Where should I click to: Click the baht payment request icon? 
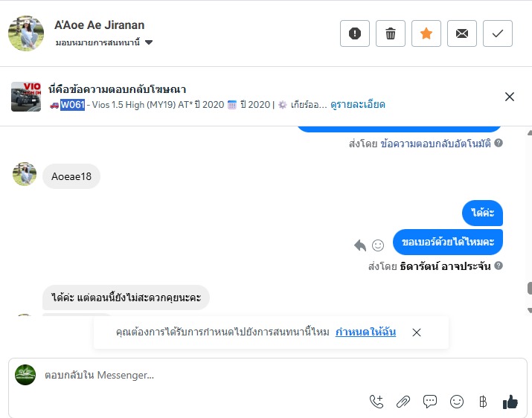[483, 402]
